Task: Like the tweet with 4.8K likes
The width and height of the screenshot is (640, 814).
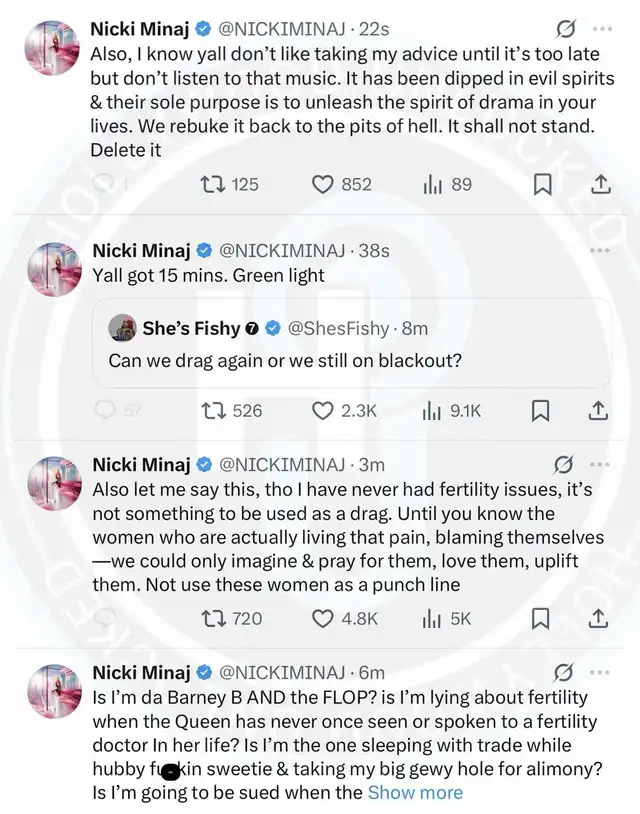Action: (323, 619)
